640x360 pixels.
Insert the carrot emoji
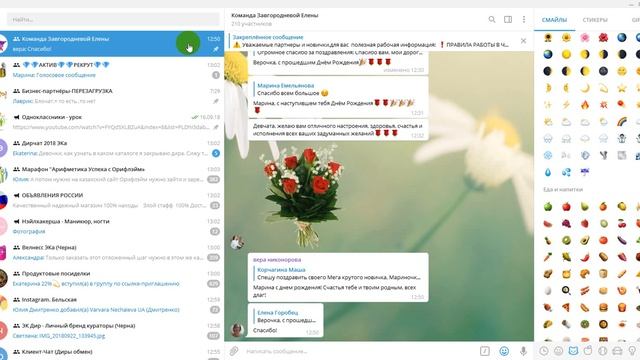click(548, 257)
